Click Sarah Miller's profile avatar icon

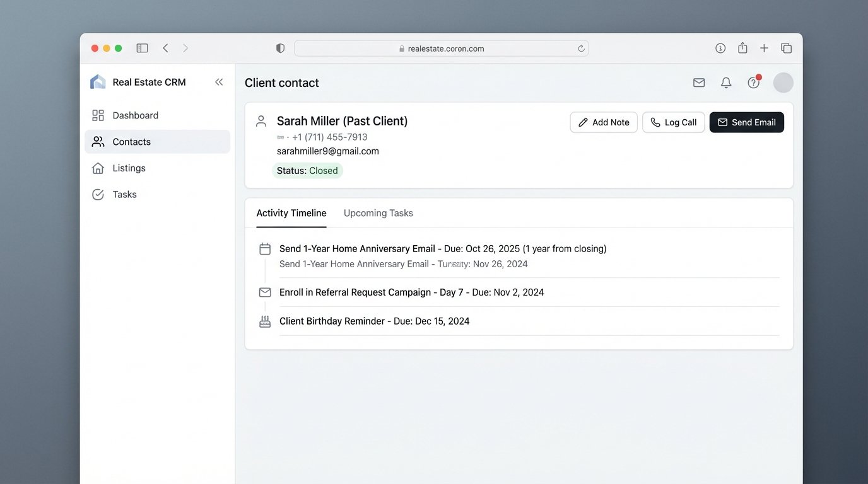click(261, 121)
